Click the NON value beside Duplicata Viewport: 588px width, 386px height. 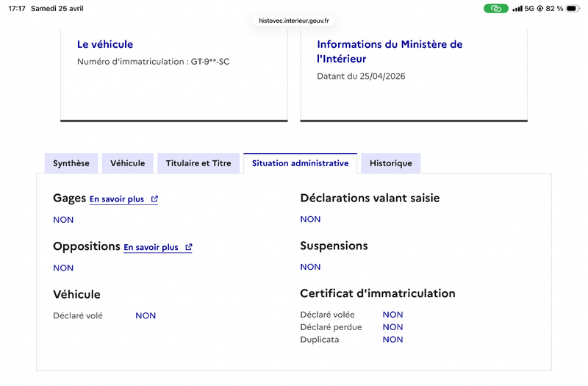pos(392,340)
